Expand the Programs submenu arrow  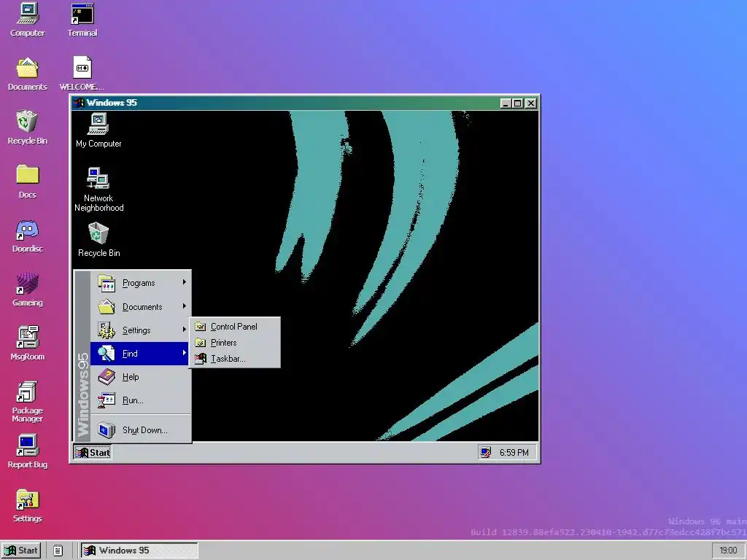185,282
